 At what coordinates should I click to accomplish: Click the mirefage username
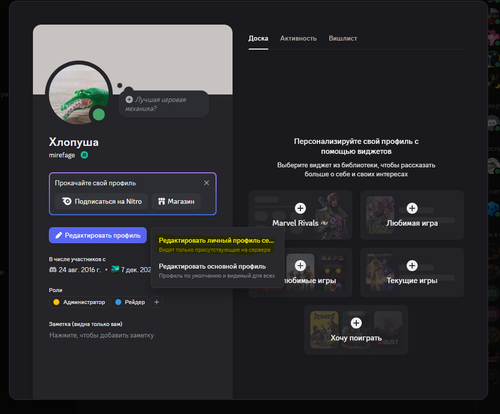click(x=62, y=155)
